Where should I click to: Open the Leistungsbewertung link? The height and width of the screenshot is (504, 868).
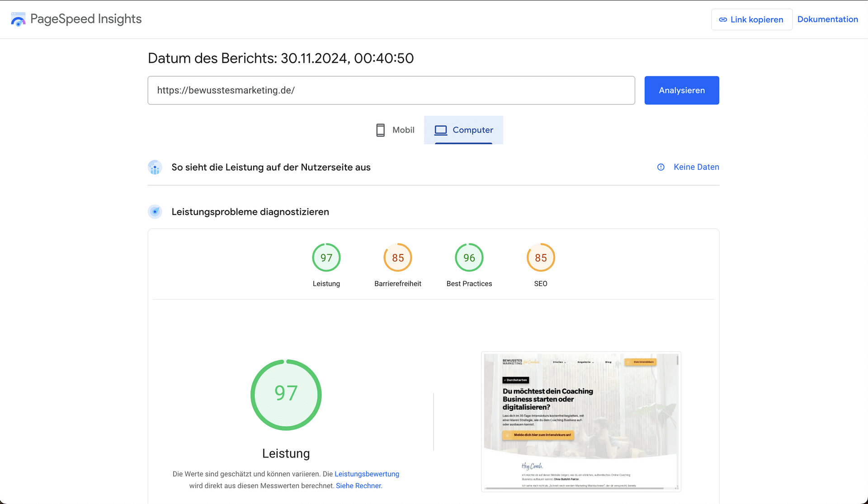[367, 474]
